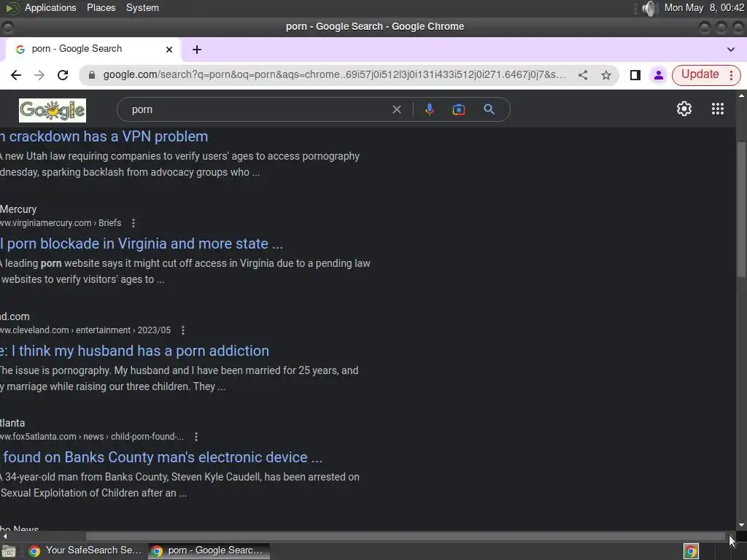Open Google quick settings gear
This screenshot has height=560, width=747.
(684, 109)
